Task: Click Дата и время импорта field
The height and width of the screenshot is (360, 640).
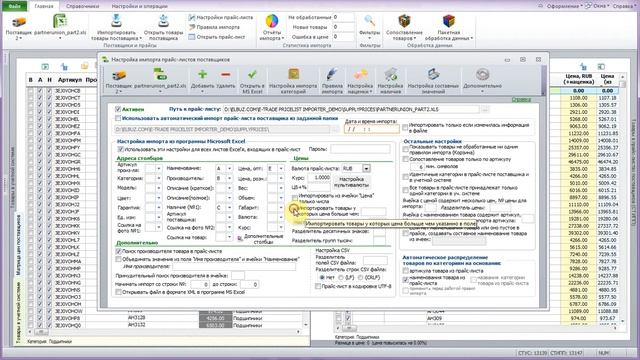Action: pos(372,129)
